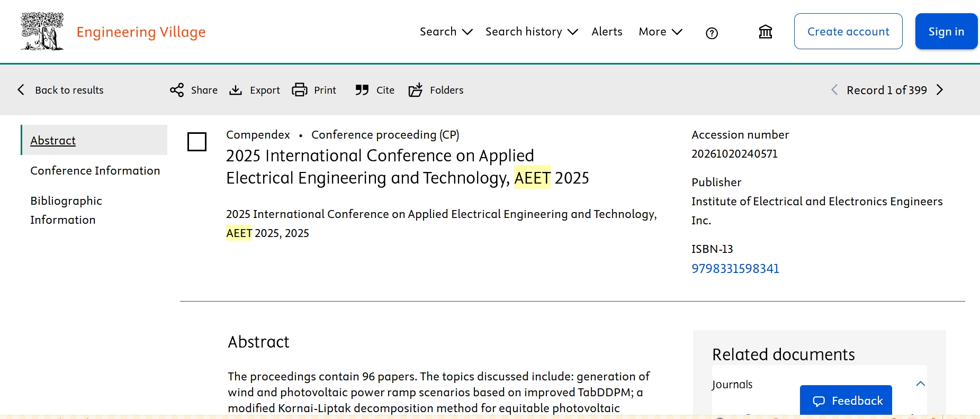Viewport: 980px width, 419px height.
Task: Click the Share icon
Action: pyautogui.click(x=177, y=90)
